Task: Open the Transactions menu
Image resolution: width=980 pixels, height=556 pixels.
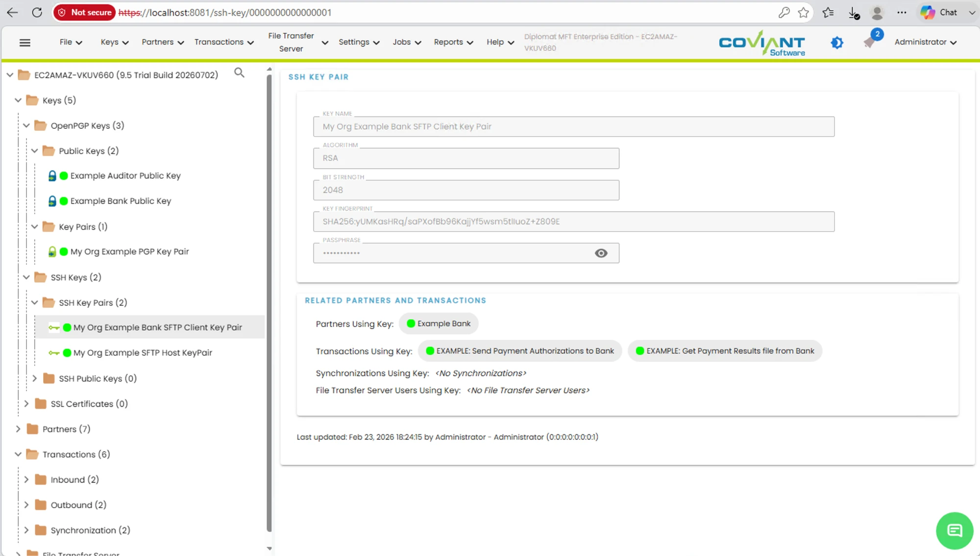Action: pyautogui.click(x=224, y=42)
